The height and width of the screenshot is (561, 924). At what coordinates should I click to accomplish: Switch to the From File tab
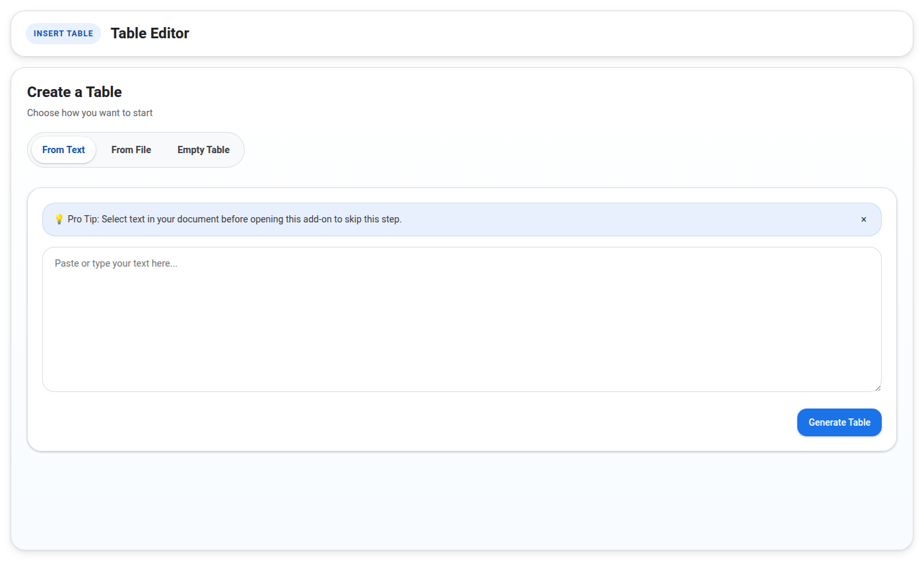pos(131,150)
